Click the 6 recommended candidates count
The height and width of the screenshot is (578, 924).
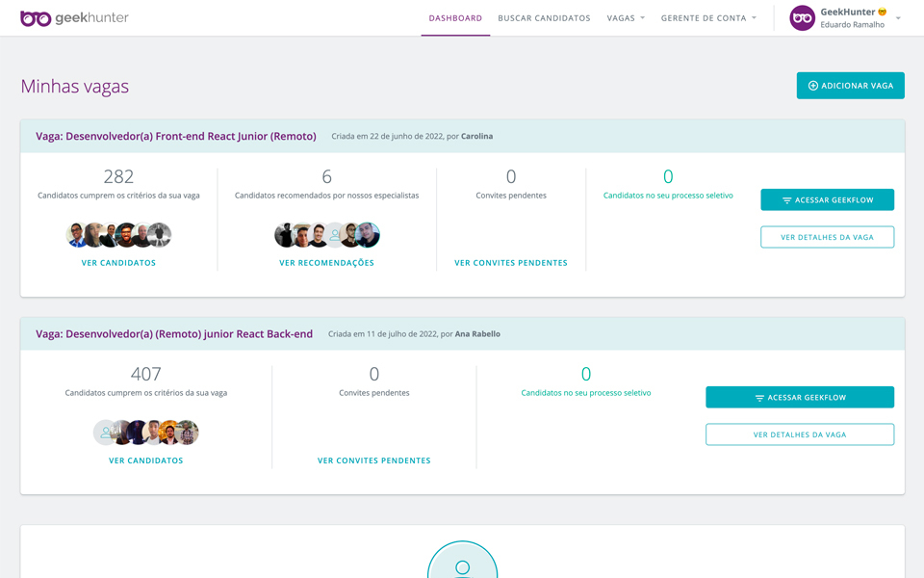point(326,176)
